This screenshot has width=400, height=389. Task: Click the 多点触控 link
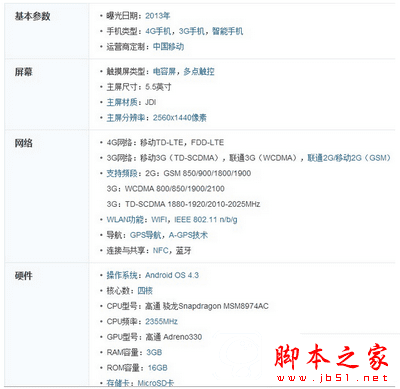[199, 71]
